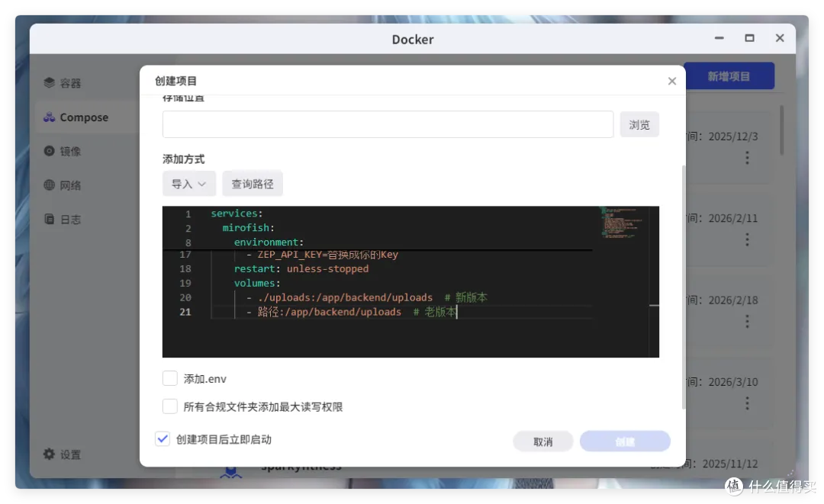Click the 网络 globe icon

point(50,185)
